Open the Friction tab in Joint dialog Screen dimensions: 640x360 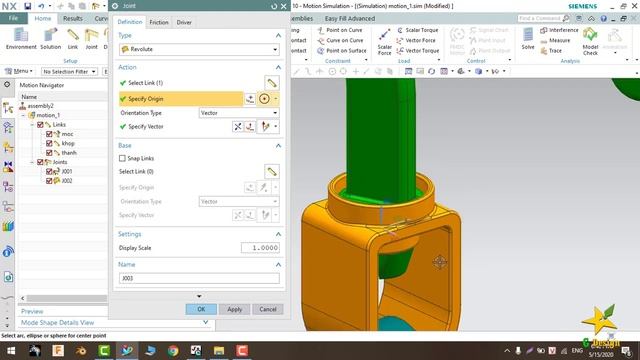click(159, 22)
